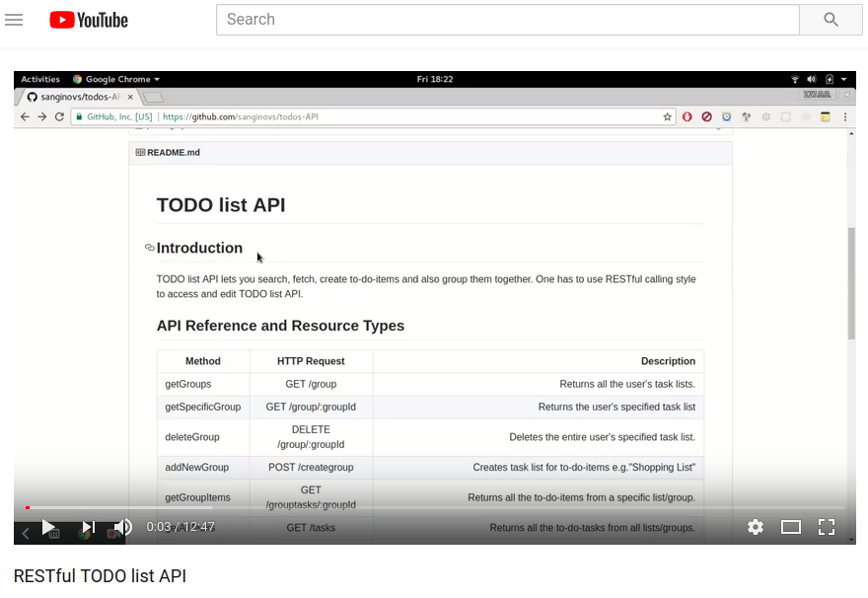Enter full screen mode
Image resolution: width=868 pixels, height=598 pixels.
point(827,527)
